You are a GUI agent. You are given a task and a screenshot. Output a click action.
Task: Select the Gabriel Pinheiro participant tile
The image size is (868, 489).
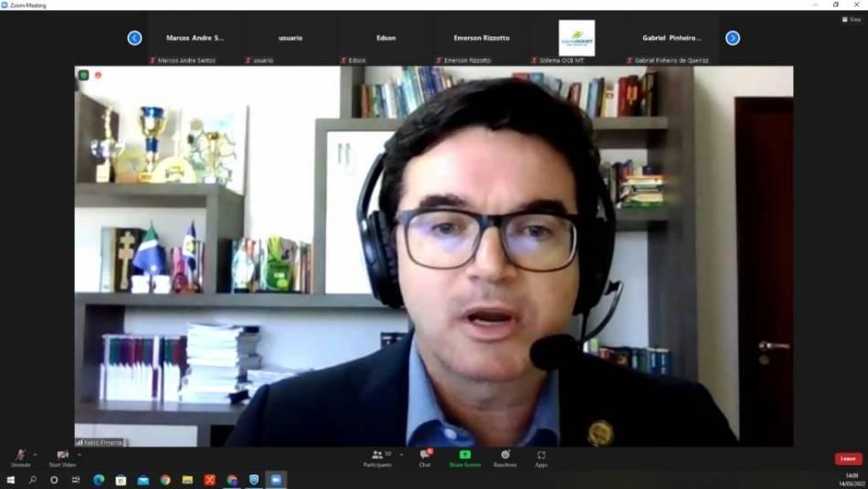pos(672,38)
